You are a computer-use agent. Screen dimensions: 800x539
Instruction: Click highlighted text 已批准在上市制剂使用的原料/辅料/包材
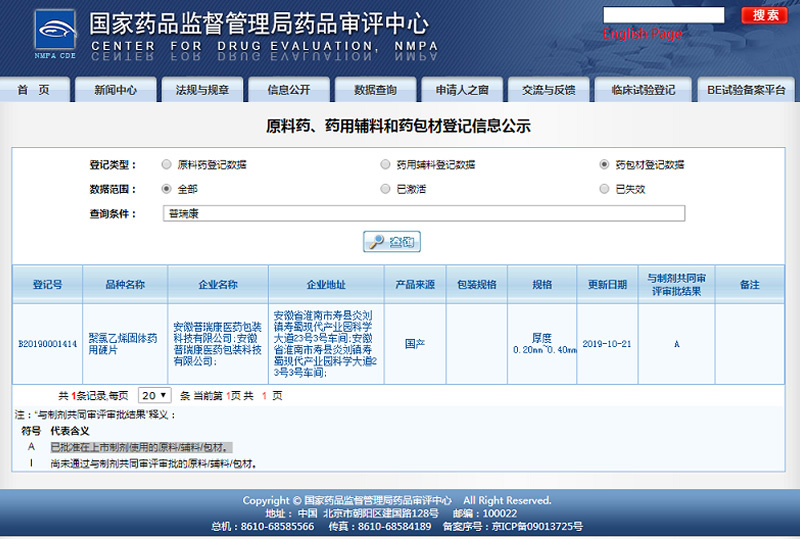(x=141, y=448)
